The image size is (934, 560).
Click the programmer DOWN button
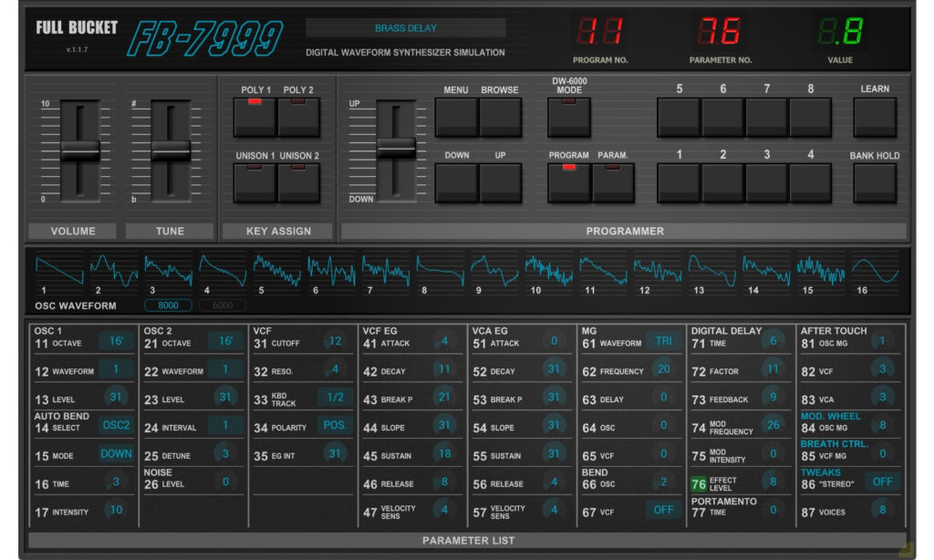[x=456, y=183]
